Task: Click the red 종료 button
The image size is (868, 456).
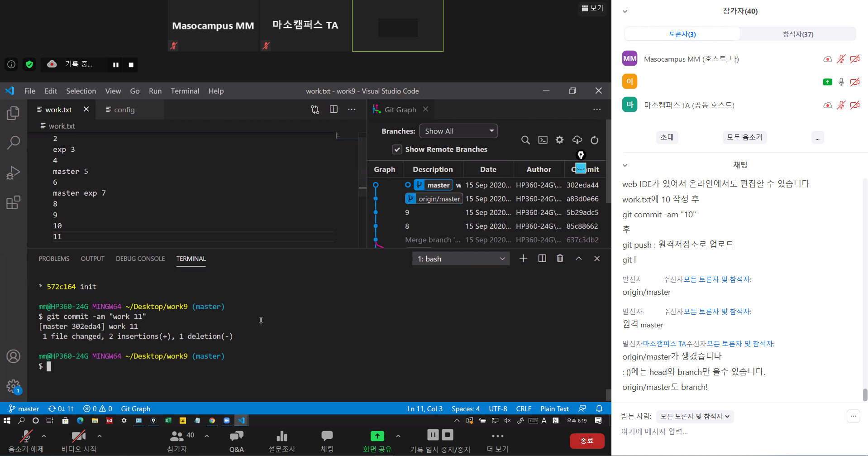Action: [587, 441]
